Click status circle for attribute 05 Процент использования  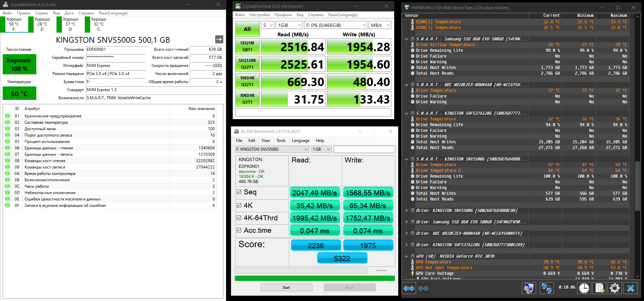tap(7, 142)
